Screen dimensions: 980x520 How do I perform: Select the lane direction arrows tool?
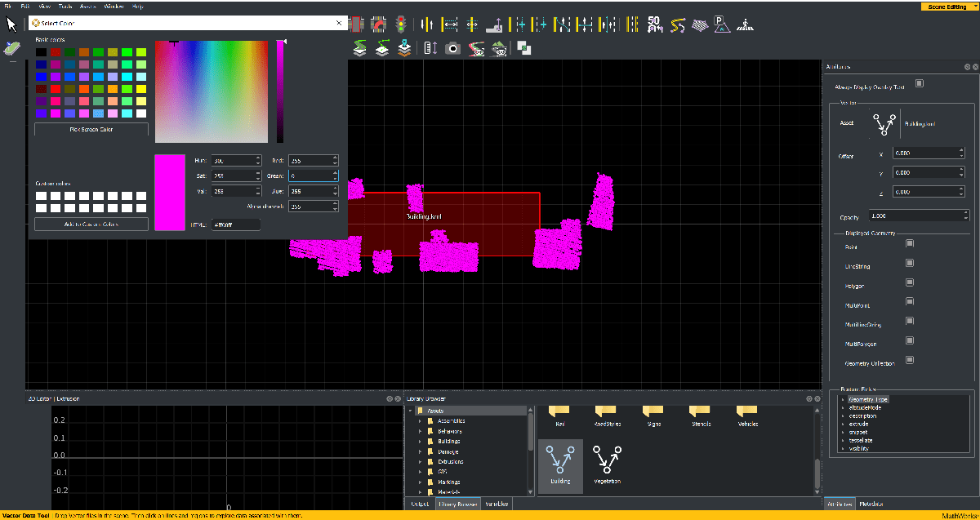(426, 24)
